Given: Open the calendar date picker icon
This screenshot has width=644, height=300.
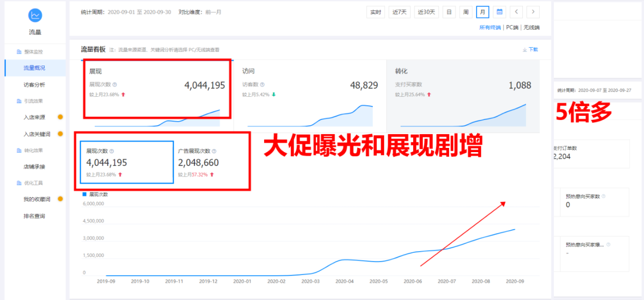Looking at the screenshot, I should (x=500, y=12).
